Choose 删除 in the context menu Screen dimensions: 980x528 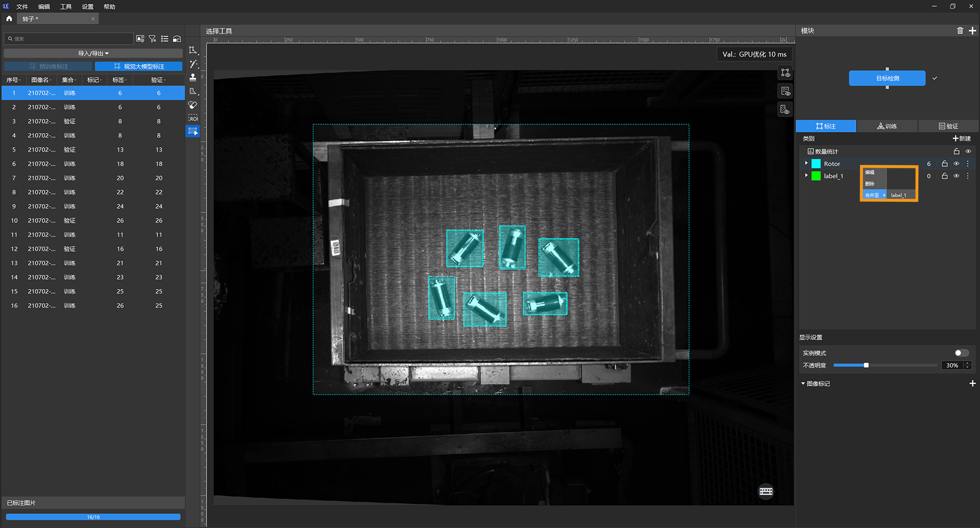pos(870,183)
